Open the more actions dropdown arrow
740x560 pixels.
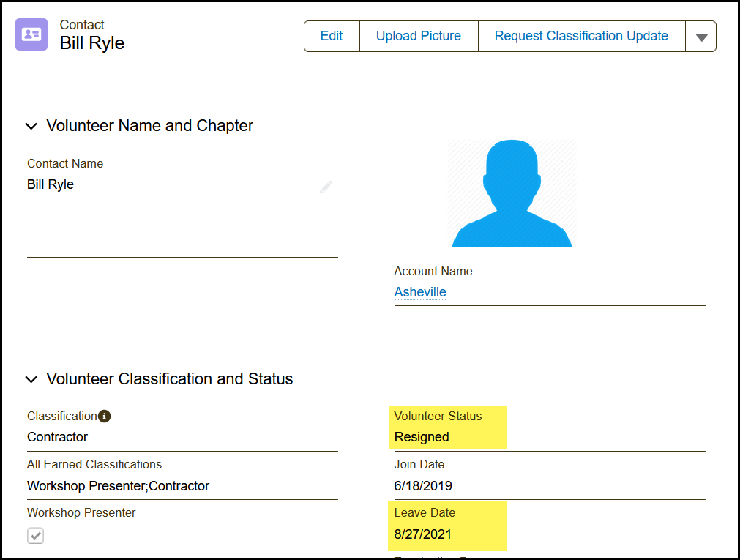(701, 37)
